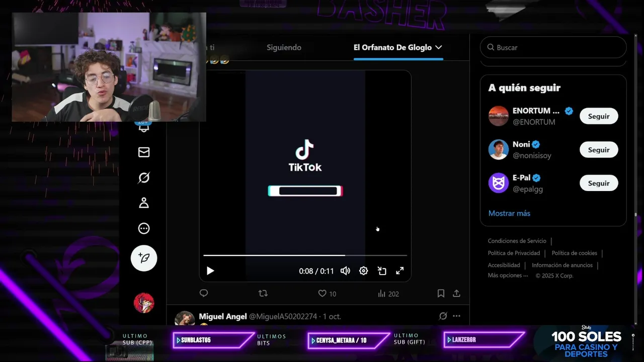Viewport: 644px width, 362px height.
Task: Open the Política de cookies link
Action: 575,253
